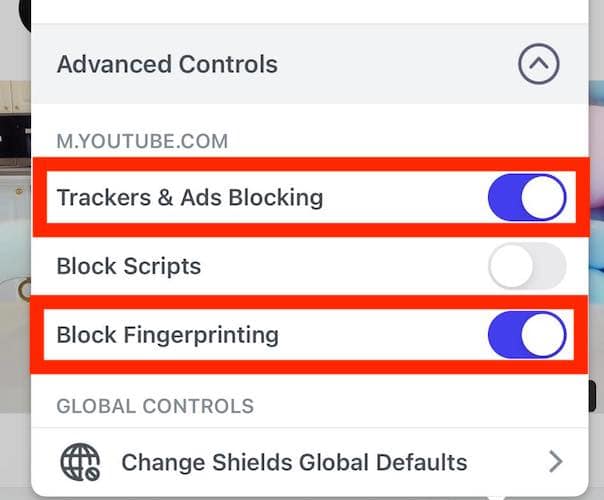
Task: Disable the Trackers & Ads Blocking switch
Action: pos(527,197)
